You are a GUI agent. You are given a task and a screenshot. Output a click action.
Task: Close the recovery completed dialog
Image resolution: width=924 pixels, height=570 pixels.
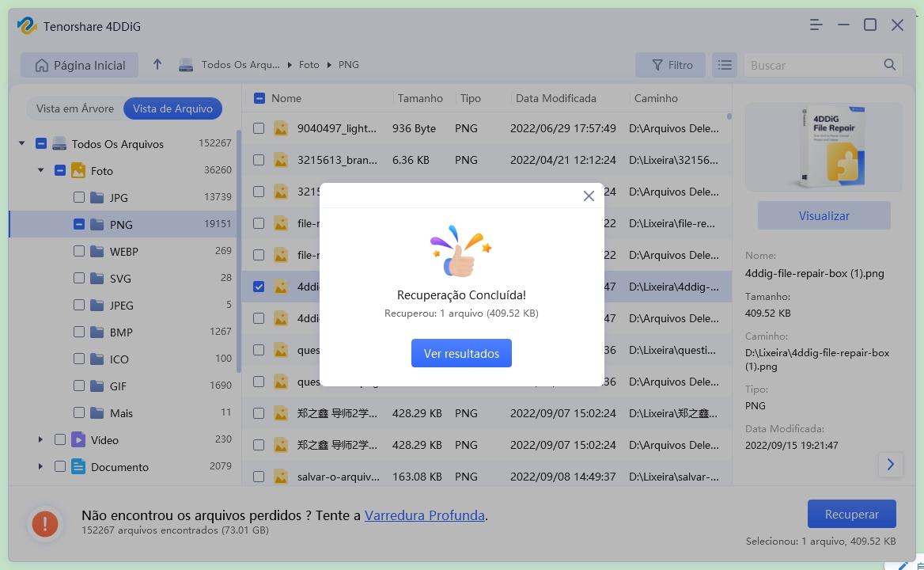589,196
